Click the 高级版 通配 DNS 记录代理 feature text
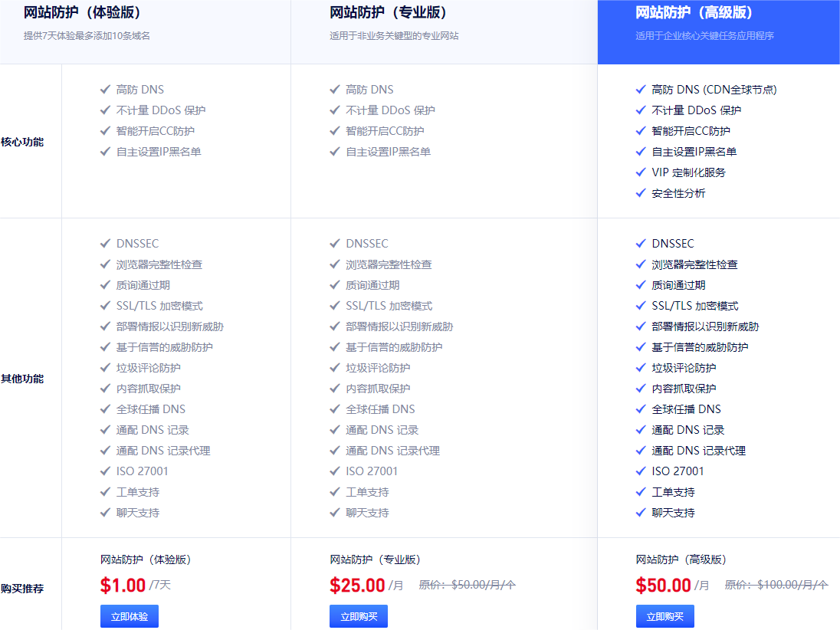The width and height of the screenshot is (840, 630). 698,451
